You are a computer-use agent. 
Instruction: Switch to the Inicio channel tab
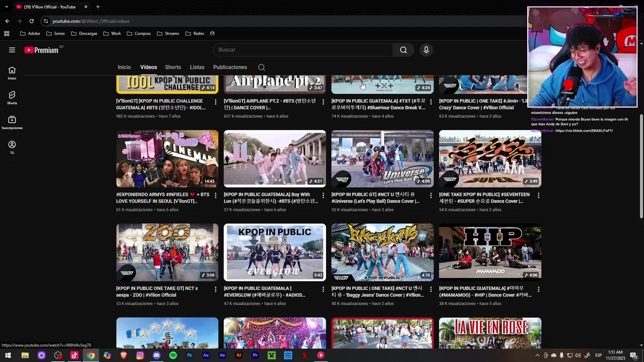pos(124,67)
